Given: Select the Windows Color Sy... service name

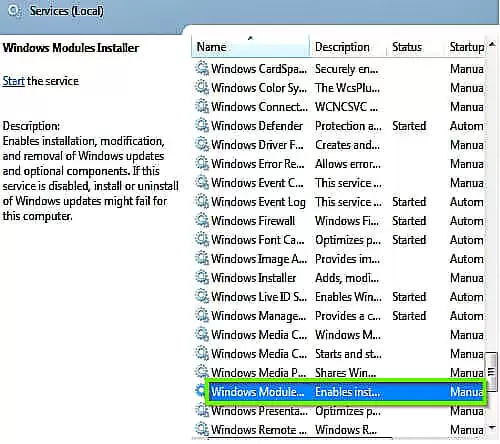Looking at the screenshot, I should point(259,88).
